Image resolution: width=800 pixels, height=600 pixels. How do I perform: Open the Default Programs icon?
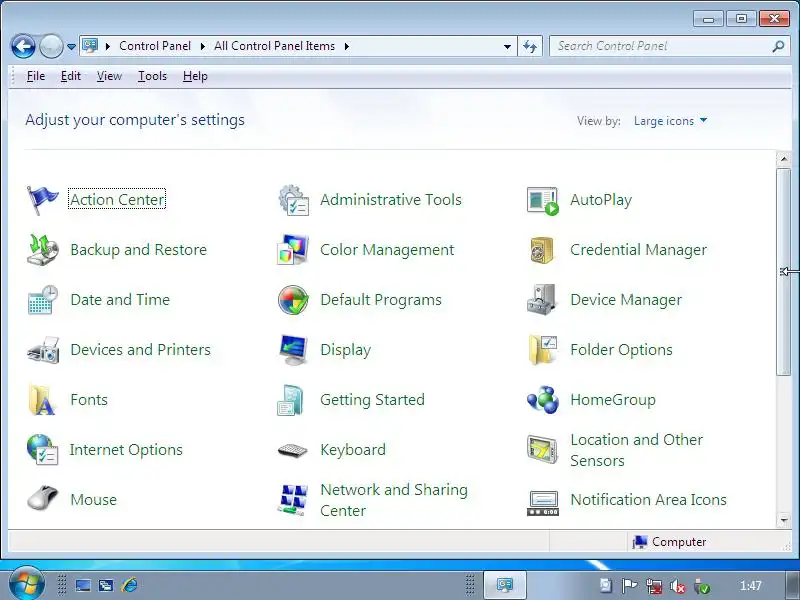(293, 299)
